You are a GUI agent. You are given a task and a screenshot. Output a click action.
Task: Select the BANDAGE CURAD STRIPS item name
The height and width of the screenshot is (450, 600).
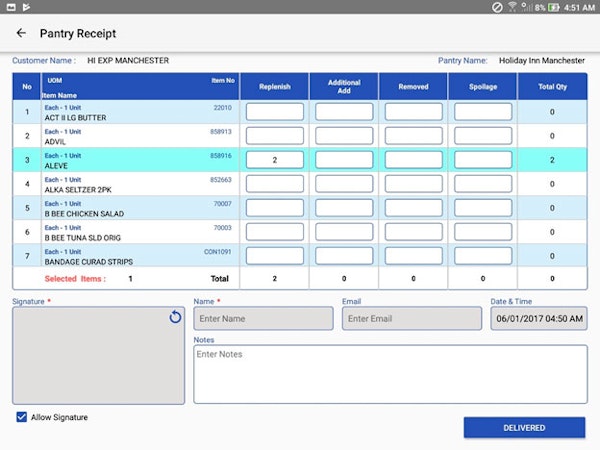click(89, 262)
